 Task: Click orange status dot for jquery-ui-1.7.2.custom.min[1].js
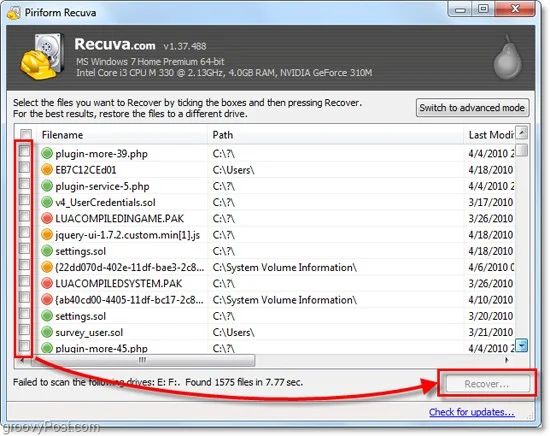(x=47, y=235)
